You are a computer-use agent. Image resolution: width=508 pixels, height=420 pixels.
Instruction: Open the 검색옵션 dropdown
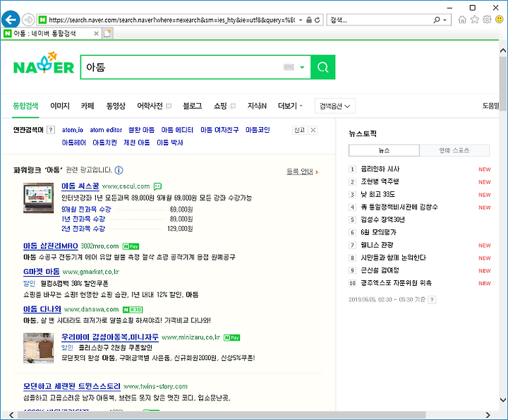tap(335, 106)
